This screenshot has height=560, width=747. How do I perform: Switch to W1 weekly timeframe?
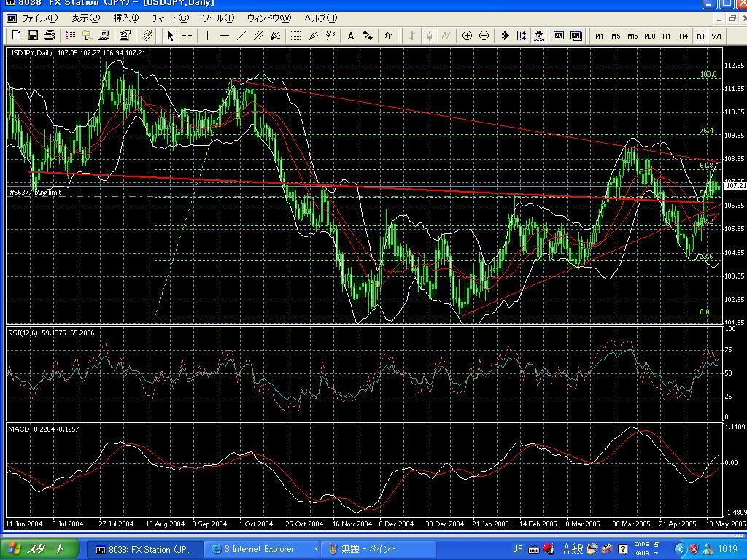[717, 36]
